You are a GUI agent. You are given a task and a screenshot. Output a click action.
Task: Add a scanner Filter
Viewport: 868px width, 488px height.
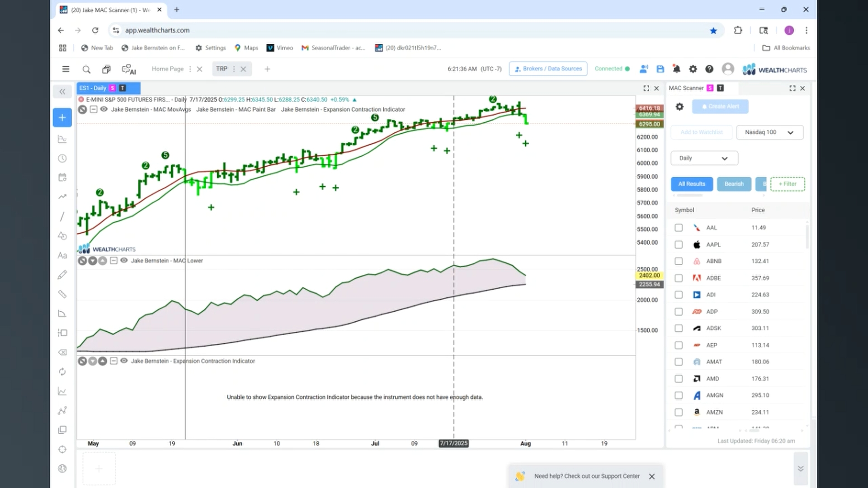point(788,184)
